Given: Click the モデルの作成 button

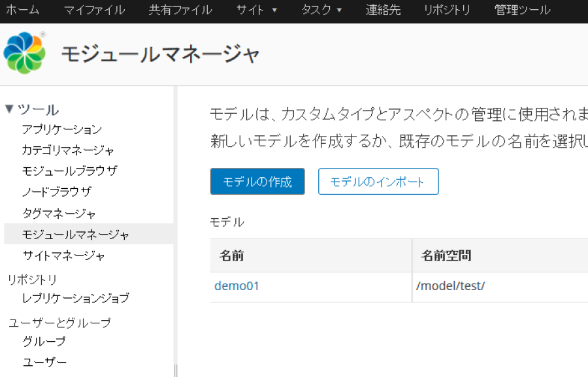Looking at the screenshot, I should click(x=257, y=182).
